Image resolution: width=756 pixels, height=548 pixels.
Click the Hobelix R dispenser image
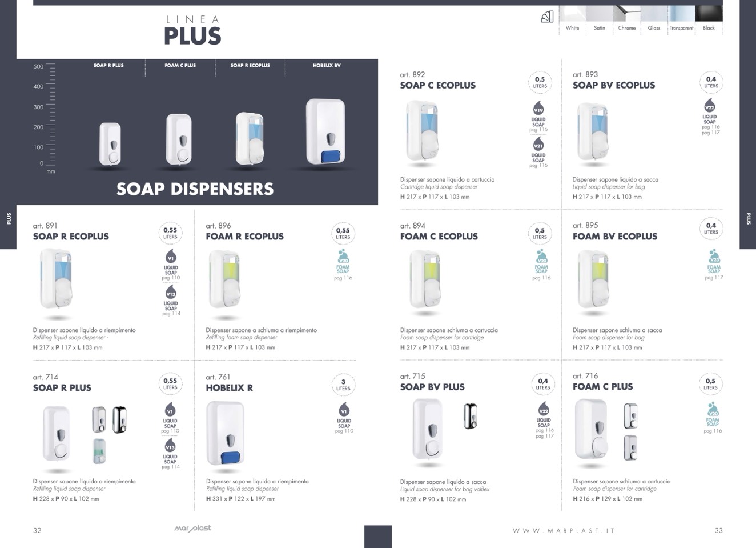tap(226, 434)
